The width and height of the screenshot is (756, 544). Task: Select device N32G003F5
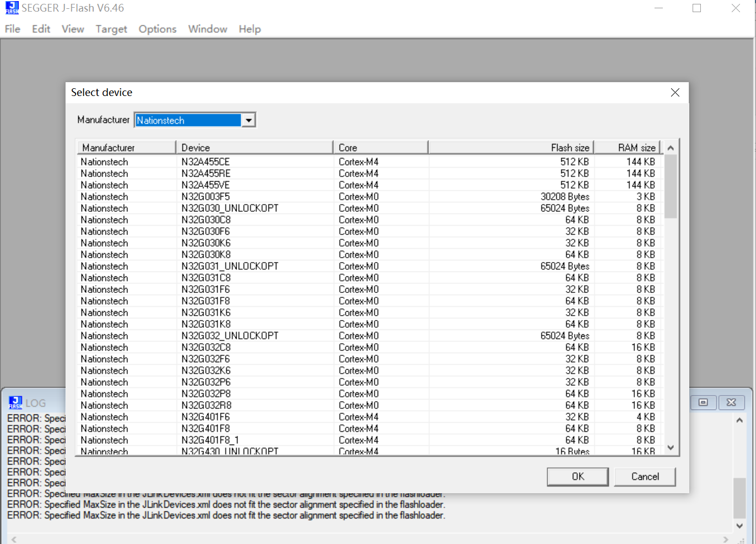[205, 196]
